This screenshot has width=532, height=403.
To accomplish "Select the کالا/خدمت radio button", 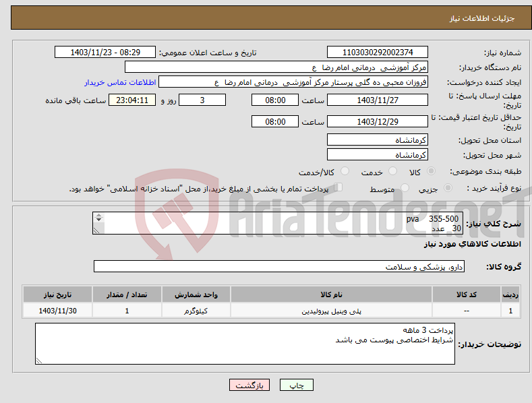I will (x=345, y=171).
